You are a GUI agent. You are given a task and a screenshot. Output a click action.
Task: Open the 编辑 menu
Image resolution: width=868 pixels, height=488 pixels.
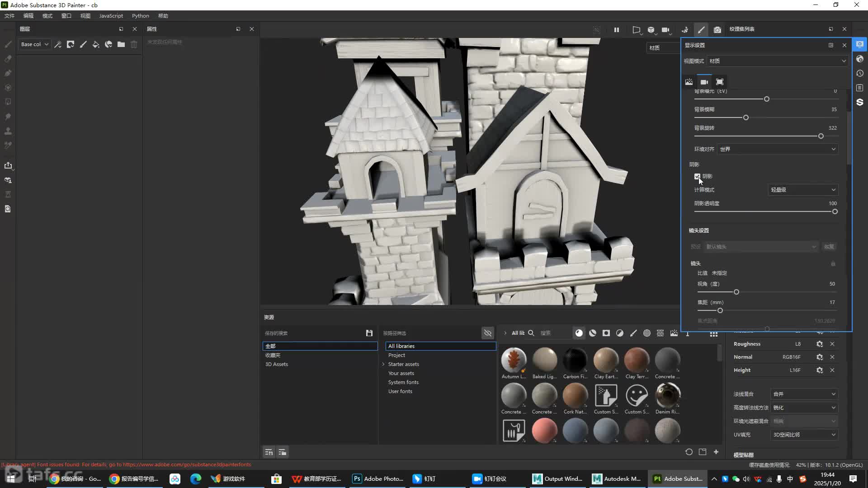[x=28, y=16]
